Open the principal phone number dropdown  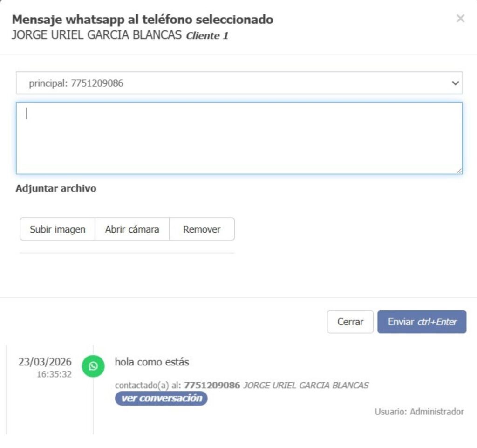(x=239, y=83)
